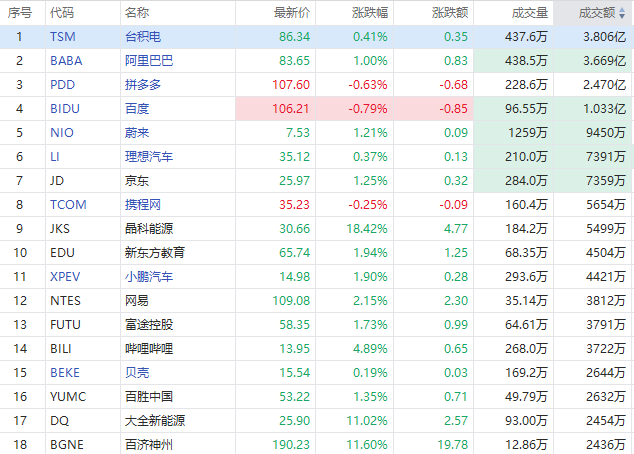634x454 pixels.
Task: Open the TSM stock code link
Action: coord(63,37)
